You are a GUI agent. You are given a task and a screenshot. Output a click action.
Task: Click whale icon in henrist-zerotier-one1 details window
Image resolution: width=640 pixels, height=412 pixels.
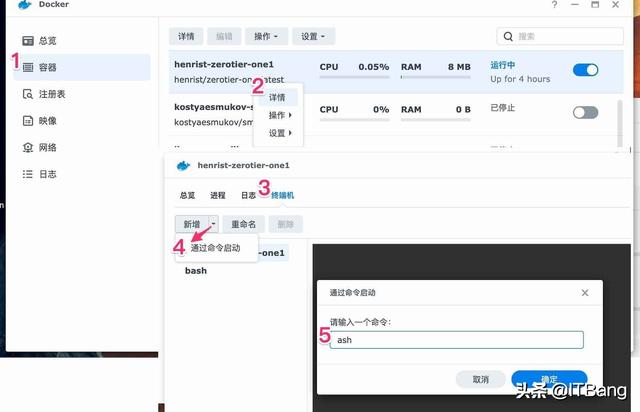[183, 165]
